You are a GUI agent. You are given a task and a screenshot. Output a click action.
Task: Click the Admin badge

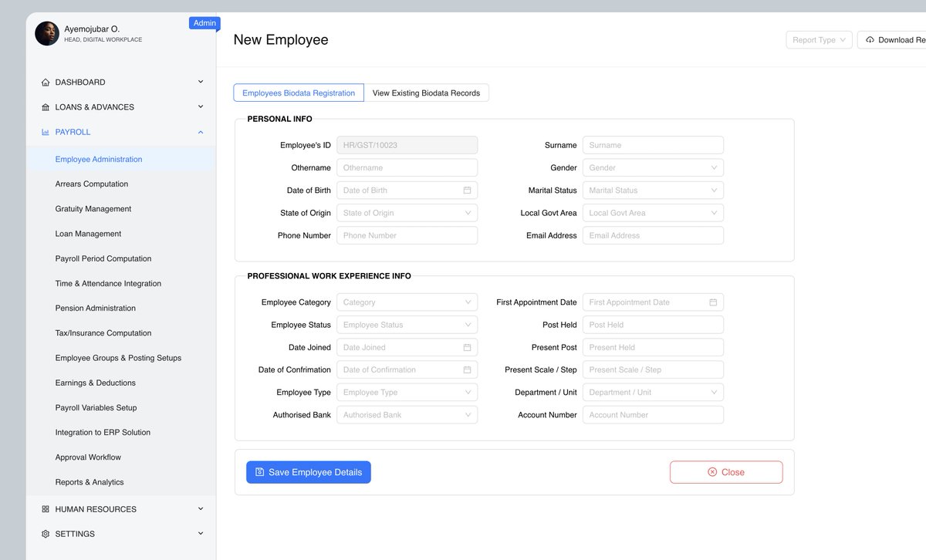[204, 23]
